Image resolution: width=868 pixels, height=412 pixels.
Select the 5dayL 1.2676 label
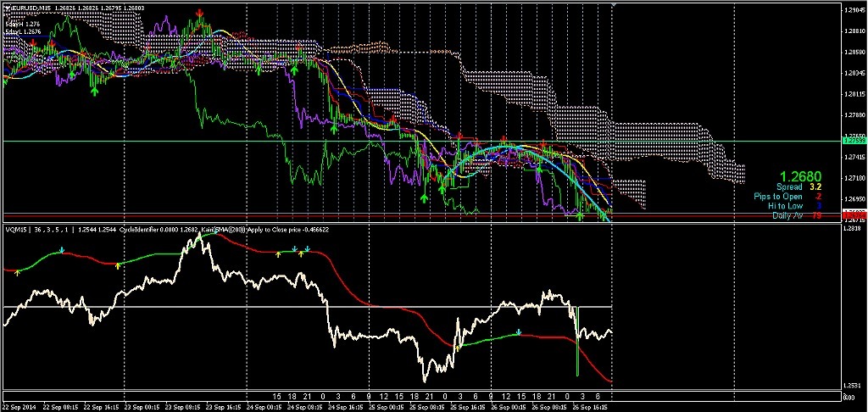[x=21, y=33]
